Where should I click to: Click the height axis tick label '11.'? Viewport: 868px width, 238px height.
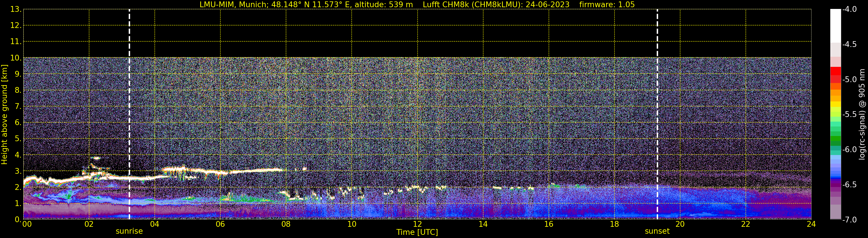(16, 42)
